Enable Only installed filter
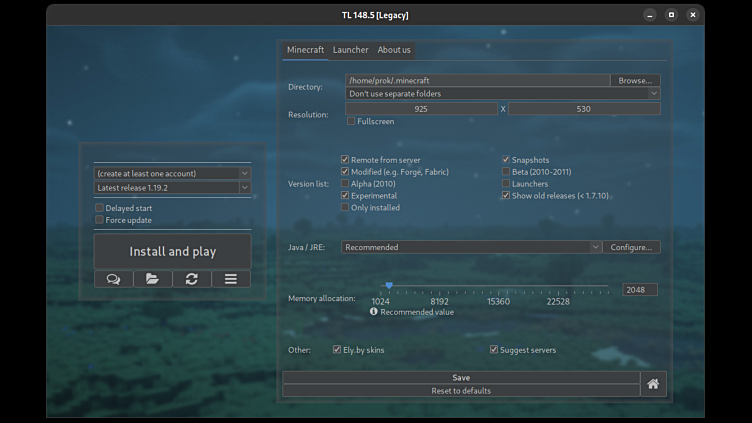752x423 pixels. pos(345,208)
